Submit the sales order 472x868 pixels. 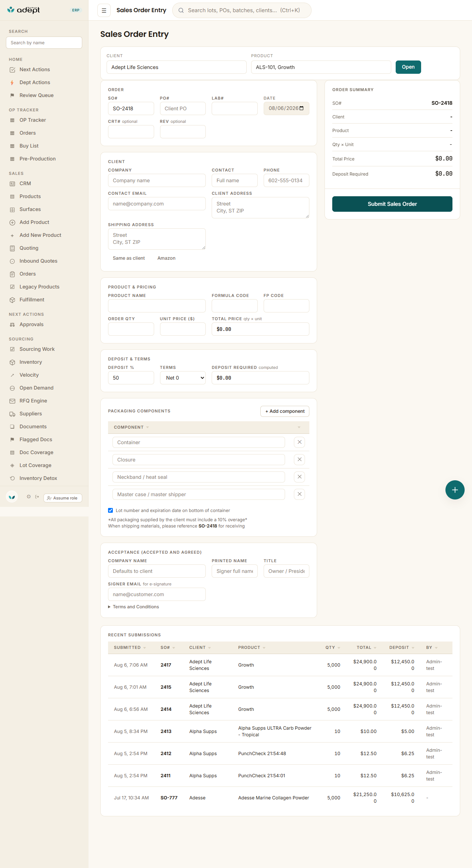pyautogui.click(x=392, y=204)
